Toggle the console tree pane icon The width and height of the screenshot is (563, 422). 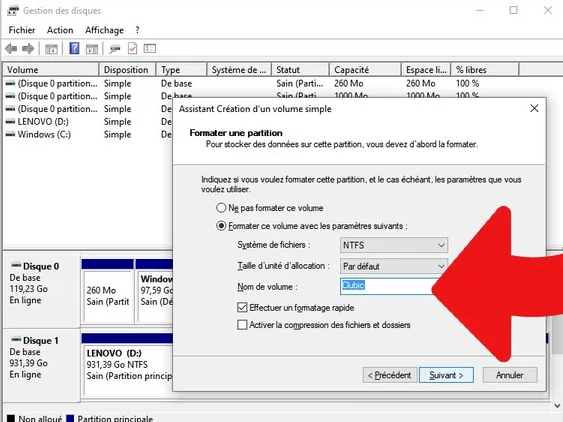tap(51, 49)
